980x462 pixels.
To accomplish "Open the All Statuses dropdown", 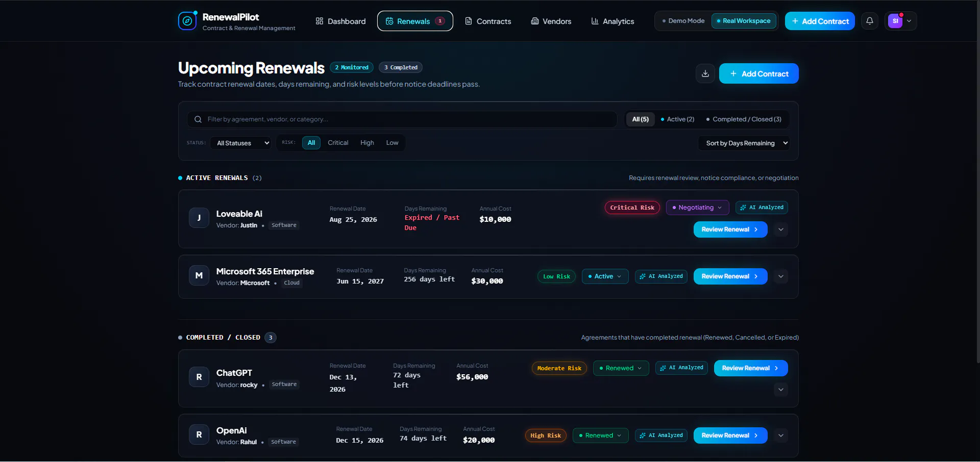I will click(x=241, y=143).
